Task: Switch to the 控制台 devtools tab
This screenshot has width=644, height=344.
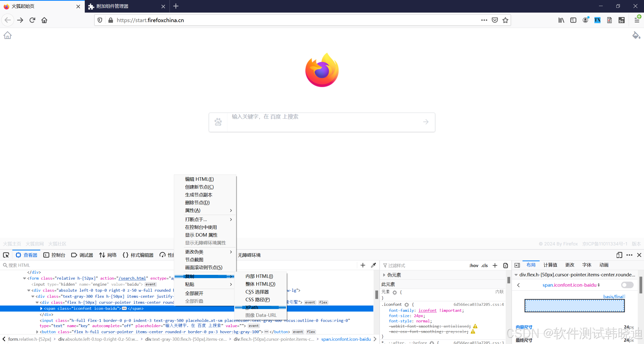Action: click(x=55, y=255)
